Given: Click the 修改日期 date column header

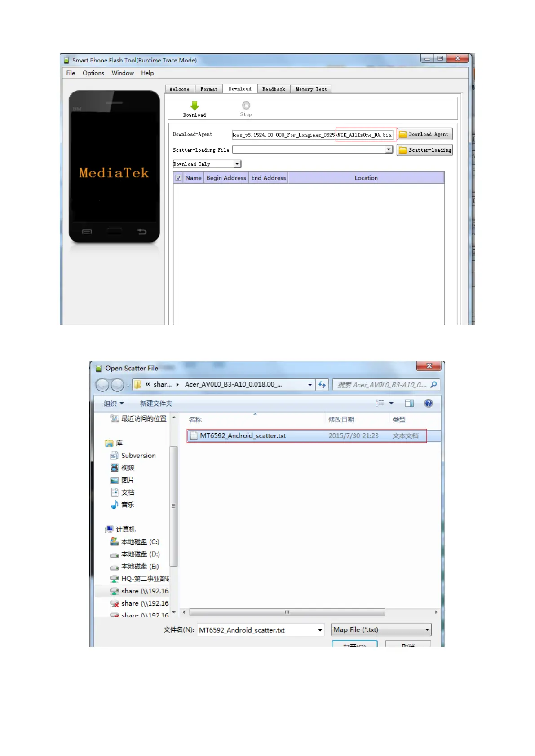Looking at the screenshot, I should [x=341, y=419].
